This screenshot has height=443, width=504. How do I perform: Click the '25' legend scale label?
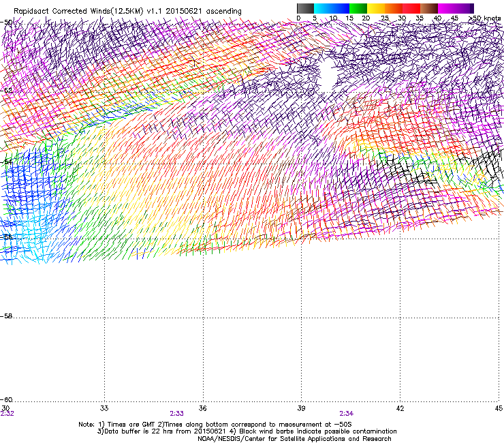point(384,18)
